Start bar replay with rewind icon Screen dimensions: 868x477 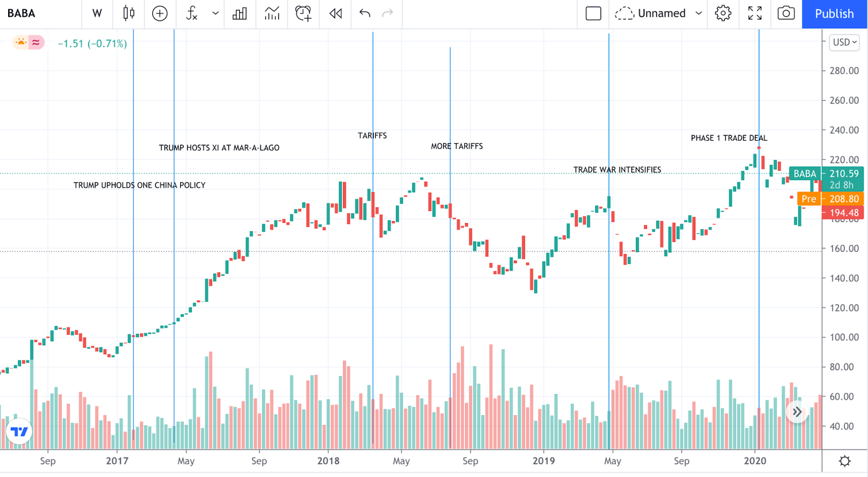[x=336, y=14]
